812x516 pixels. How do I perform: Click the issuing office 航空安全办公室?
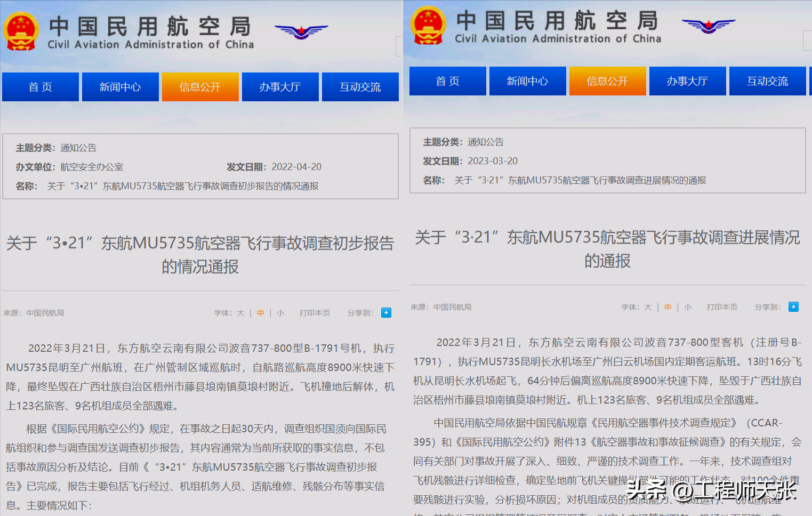tap(92, 167)
